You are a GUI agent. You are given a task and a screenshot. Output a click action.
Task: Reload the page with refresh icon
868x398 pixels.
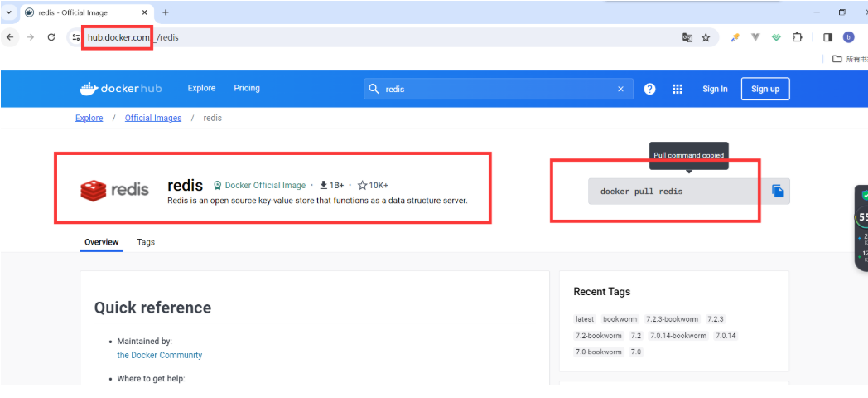(51, 37)
